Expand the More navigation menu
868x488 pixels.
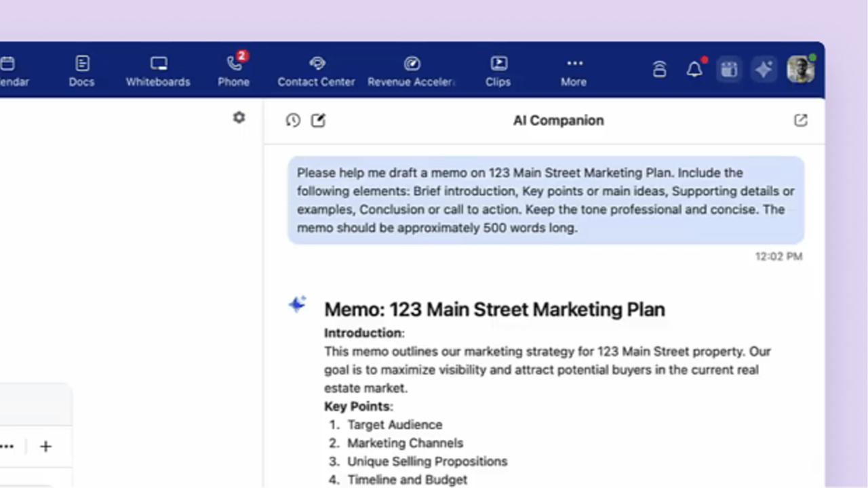click(x=574, y=70)
